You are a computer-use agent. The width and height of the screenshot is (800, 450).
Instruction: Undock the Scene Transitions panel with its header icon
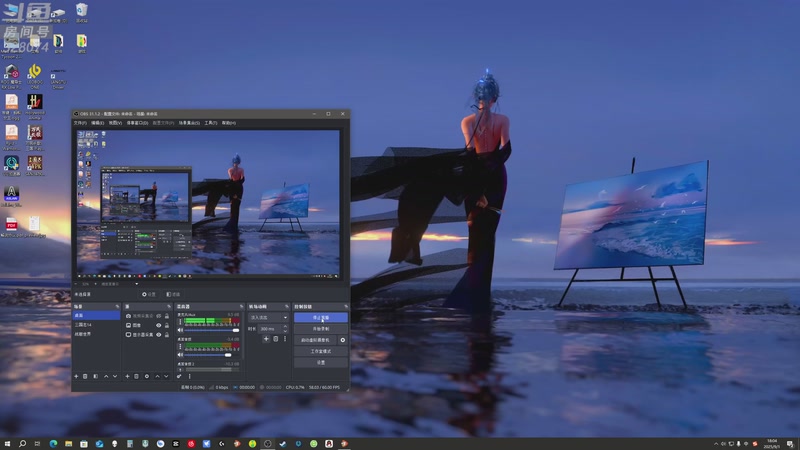[286, 307]
